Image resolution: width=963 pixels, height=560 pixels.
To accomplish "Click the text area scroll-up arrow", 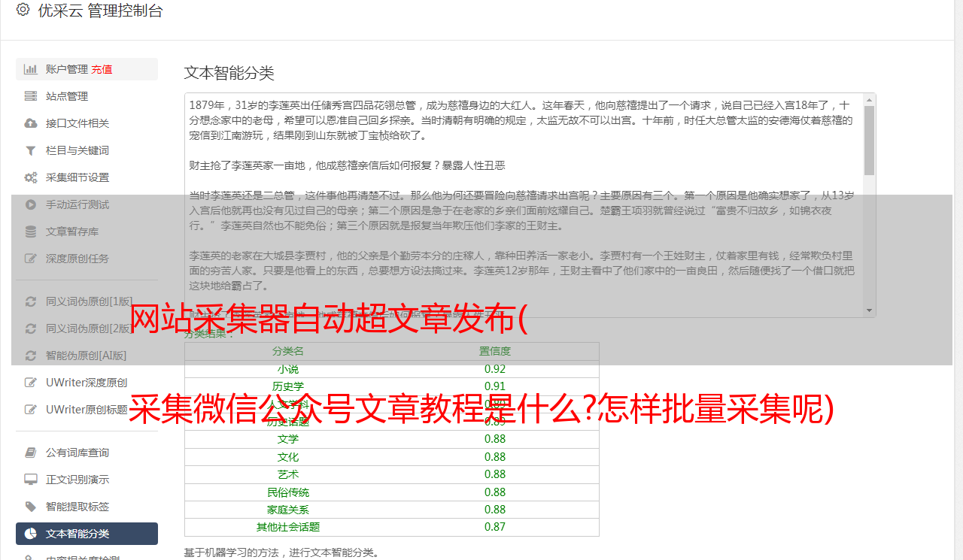I will click(869, 99).
